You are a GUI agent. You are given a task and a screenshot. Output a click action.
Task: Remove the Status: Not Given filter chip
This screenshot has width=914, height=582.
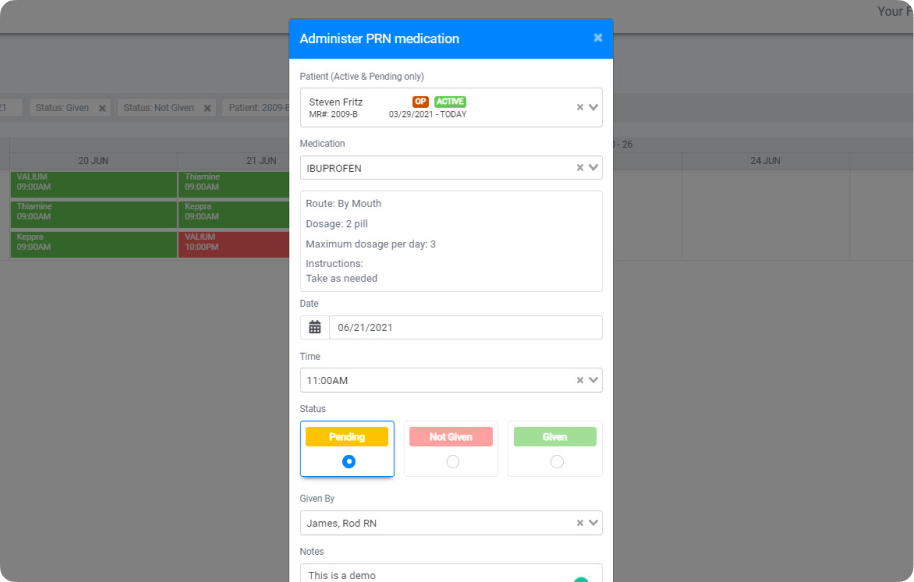(207, 108)
